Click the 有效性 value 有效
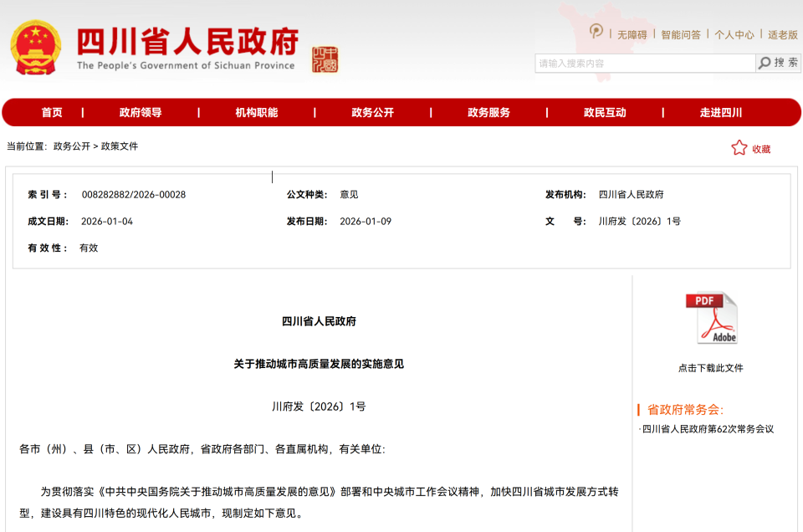This screenshot has width=803, height=532. coord(89,248)
